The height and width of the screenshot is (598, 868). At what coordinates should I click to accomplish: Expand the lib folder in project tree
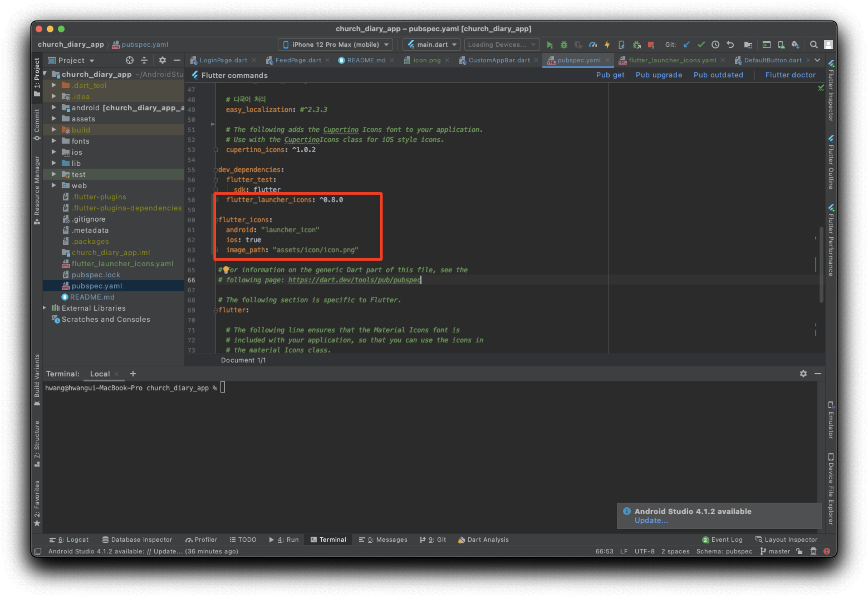tap(54, 163)
